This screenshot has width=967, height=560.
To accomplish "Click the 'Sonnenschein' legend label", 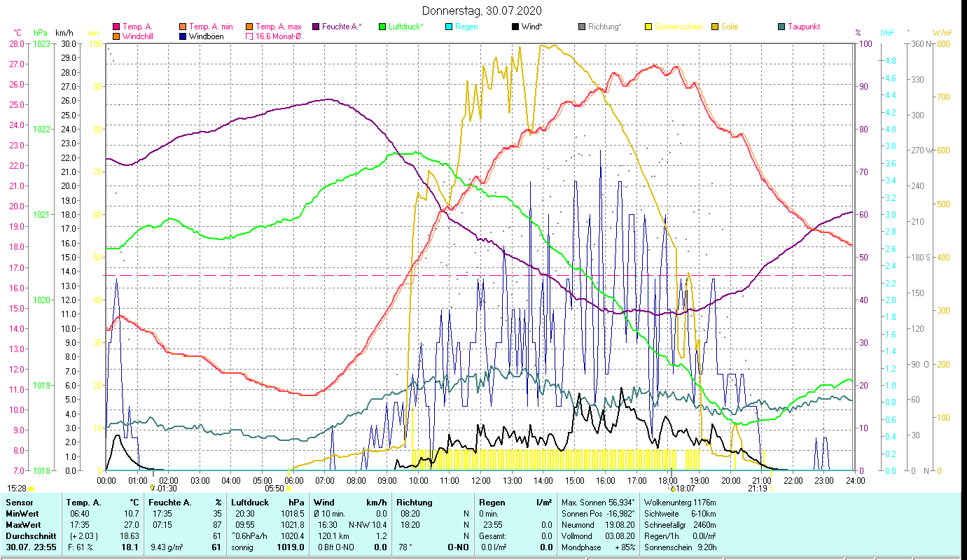I will point(678,27).
